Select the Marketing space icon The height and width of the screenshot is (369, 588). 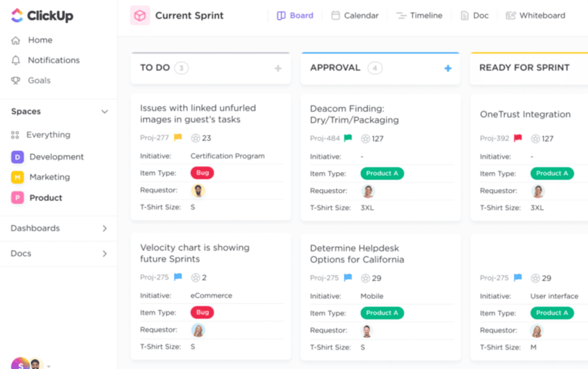pos(17,177)
